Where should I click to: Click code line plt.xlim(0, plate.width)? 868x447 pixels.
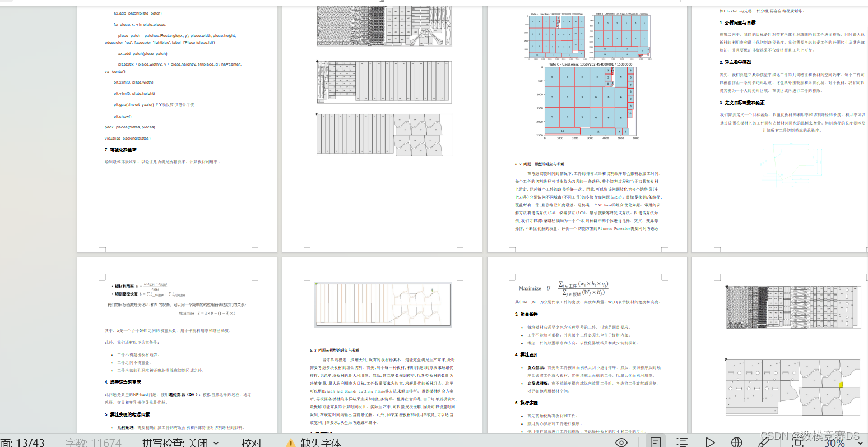coord(133,82)
